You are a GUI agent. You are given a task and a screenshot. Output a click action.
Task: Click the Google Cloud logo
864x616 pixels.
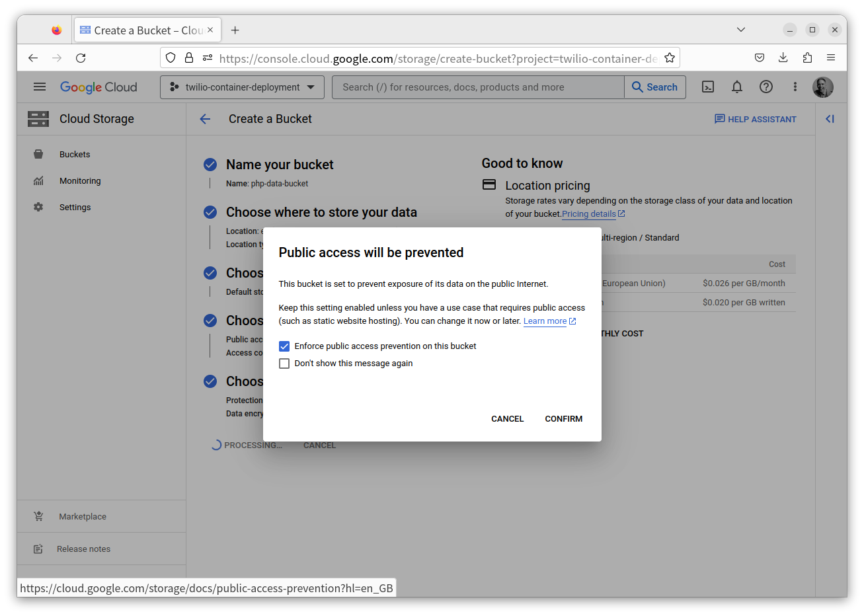[x=98, y=87]
